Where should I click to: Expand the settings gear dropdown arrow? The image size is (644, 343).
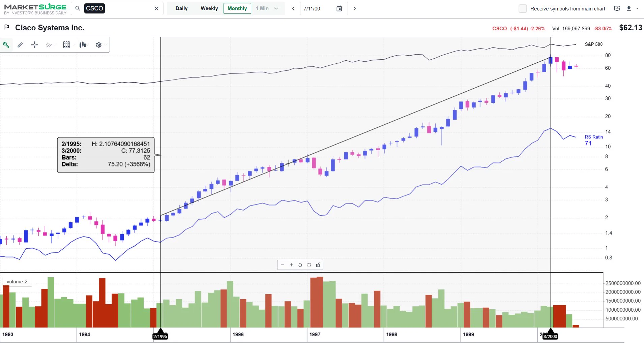(x=106, y=45)
